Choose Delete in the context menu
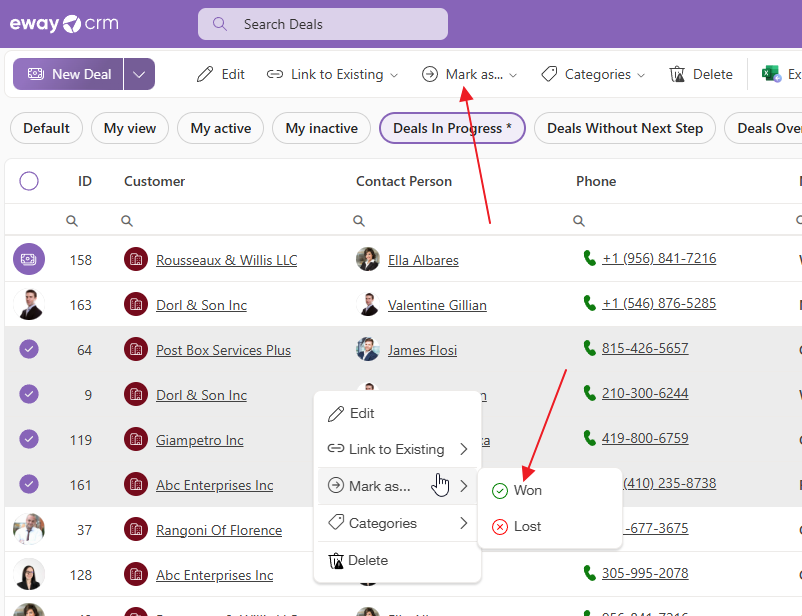 [397, 560]
